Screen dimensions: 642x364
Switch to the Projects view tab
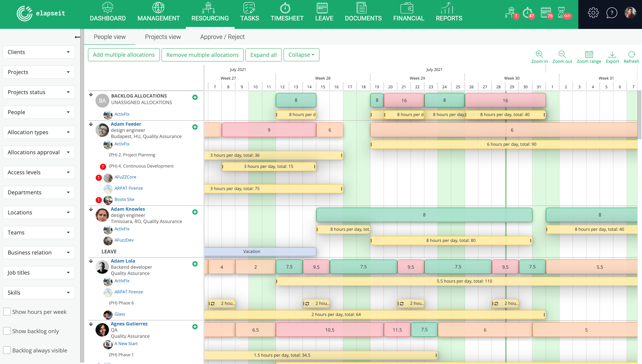click(163, 37)
